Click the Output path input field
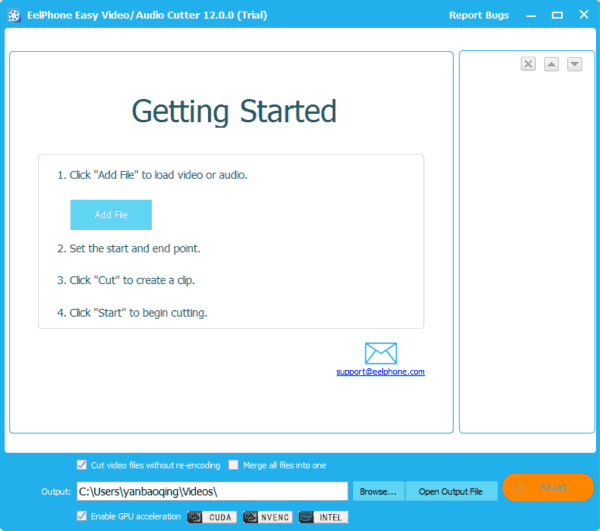The image size is (600, 531). (212, 492)
